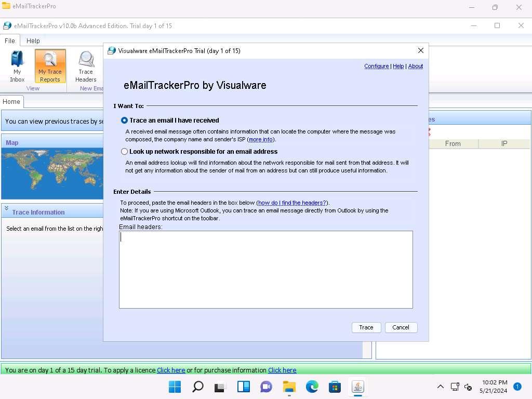
Task: Collapse the Trace Information panel
Action: (x=7, y=208)
